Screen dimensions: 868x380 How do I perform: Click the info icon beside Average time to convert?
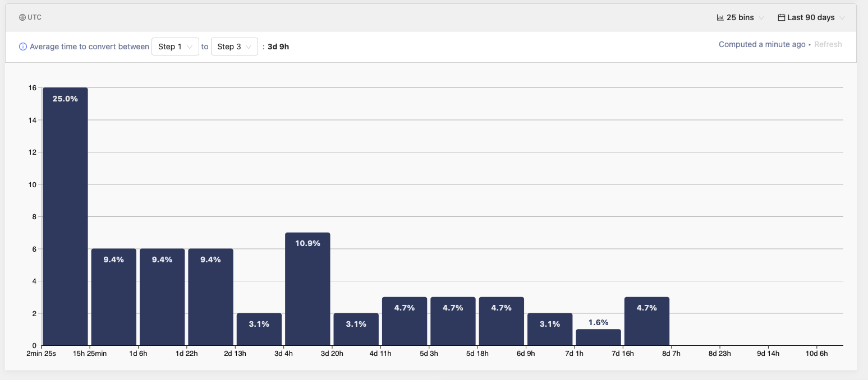click(x=22, y=47)
